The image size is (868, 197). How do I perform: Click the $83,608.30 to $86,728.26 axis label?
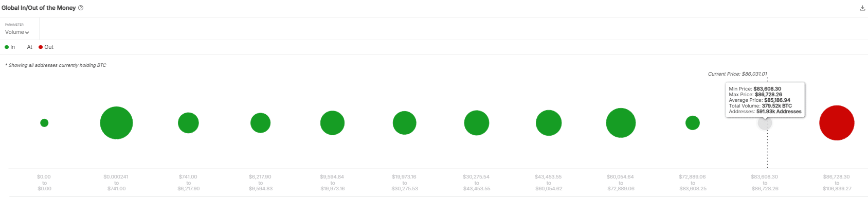click(765, 183)
